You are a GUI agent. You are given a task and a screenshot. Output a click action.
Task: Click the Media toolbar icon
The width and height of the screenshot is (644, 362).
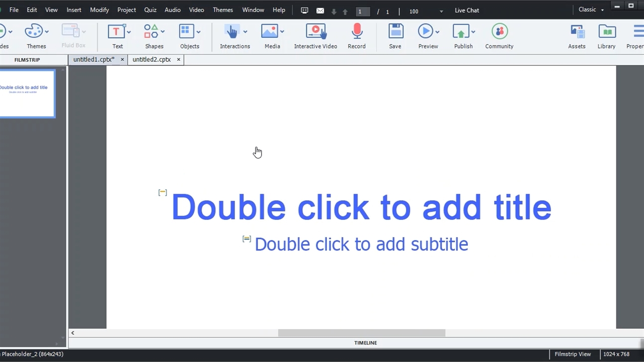(270, 32)
